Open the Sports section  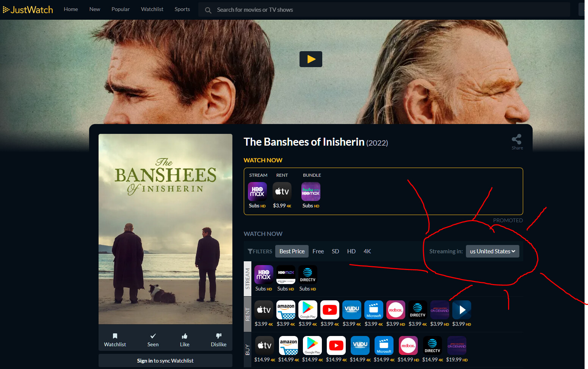tap(182, 9)
